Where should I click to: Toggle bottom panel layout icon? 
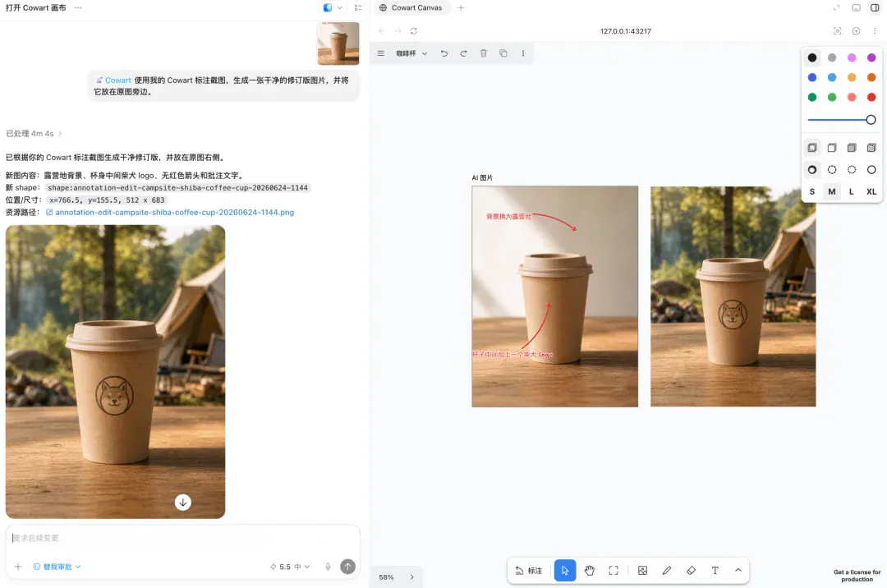pos(856,8)
